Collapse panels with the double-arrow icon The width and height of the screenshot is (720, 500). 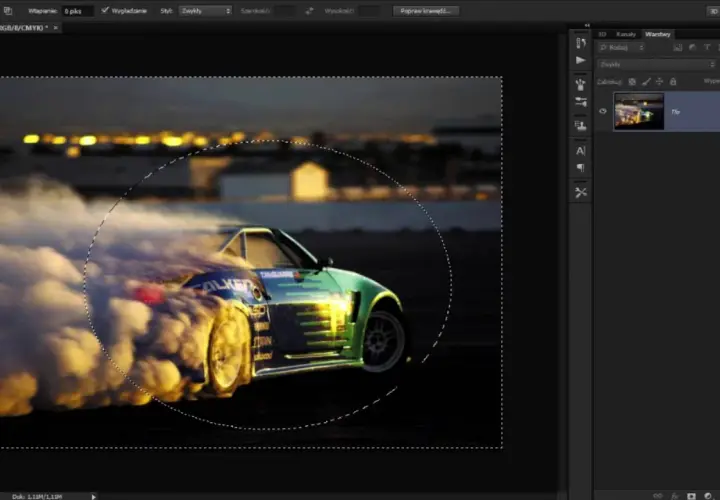pos(587,25)
